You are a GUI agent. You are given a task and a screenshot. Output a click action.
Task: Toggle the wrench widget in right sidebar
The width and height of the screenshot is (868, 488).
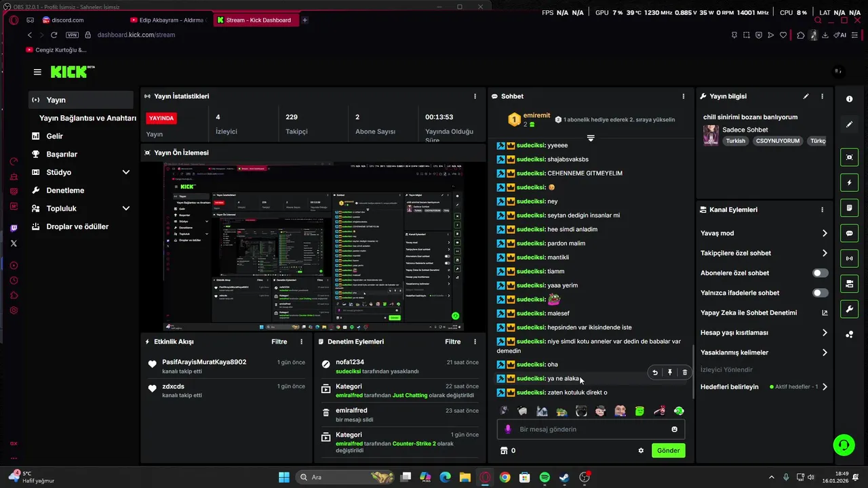point(849,309)
